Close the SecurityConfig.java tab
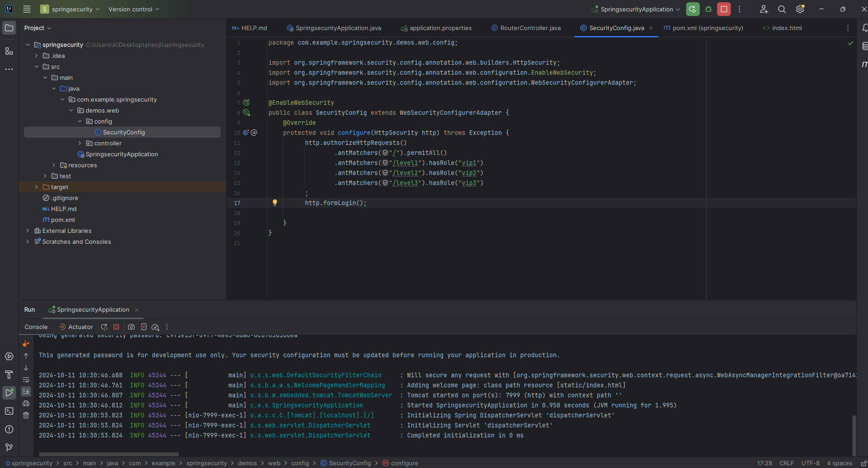 (651, 28)
